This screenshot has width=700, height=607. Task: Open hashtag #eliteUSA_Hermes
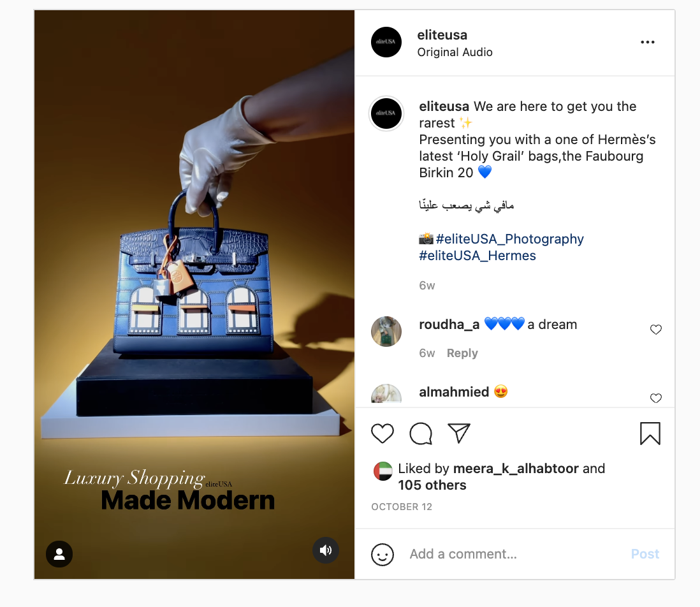pyautogui.click(x=478, y=255)
